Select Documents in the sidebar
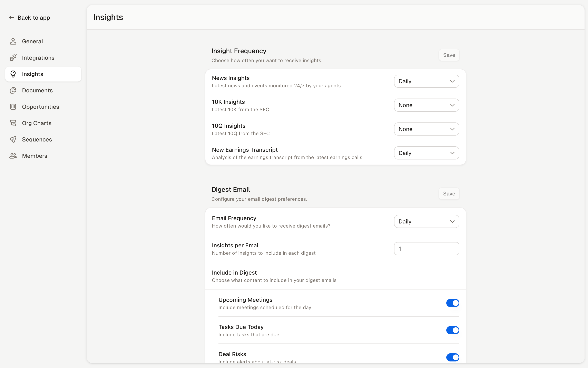The width and height of the screenshot is (588, 368). (x=43, y=90)
